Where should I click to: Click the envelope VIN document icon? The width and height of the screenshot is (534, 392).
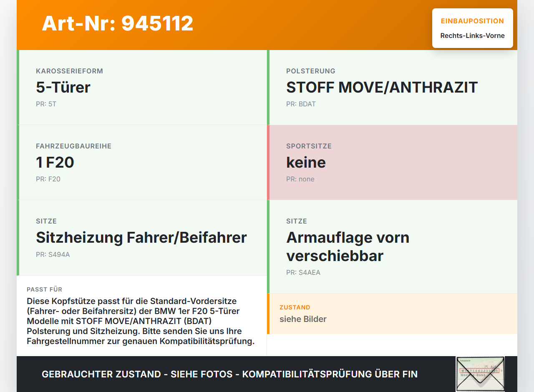tap(480, 374)
